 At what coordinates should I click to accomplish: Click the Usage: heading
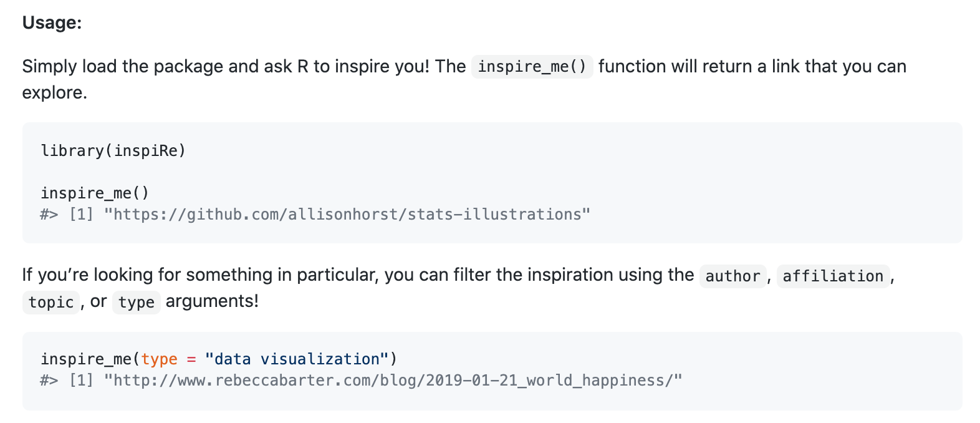point(52,22)
